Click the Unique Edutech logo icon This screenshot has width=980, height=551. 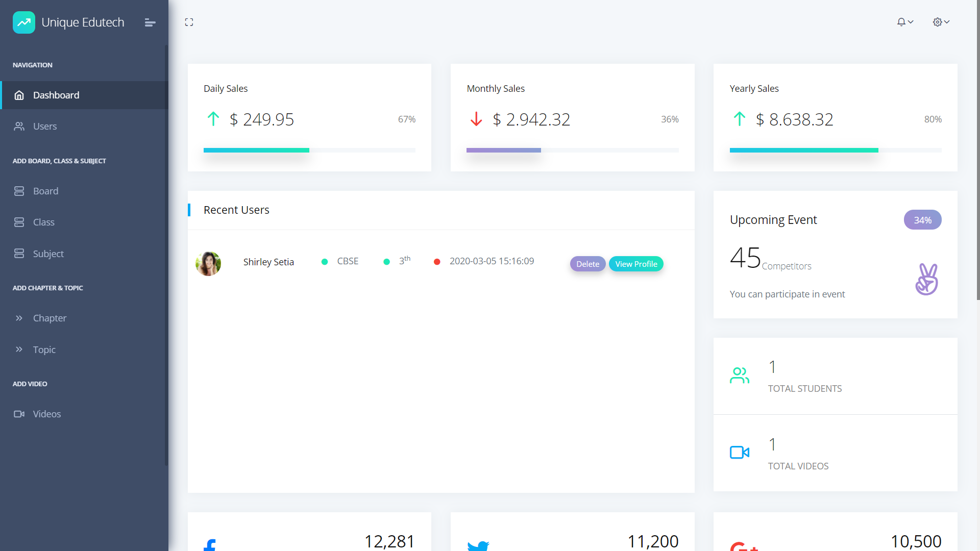pos(24,22)
